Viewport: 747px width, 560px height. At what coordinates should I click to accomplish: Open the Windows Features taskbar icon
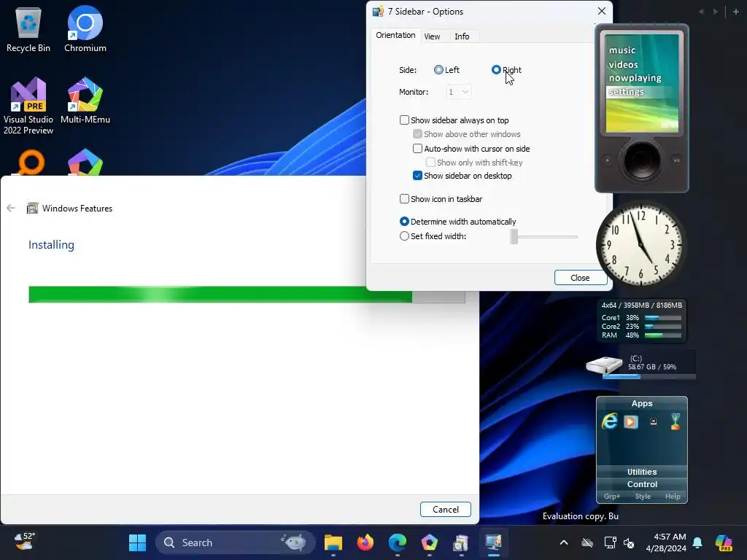coord(461,542)
